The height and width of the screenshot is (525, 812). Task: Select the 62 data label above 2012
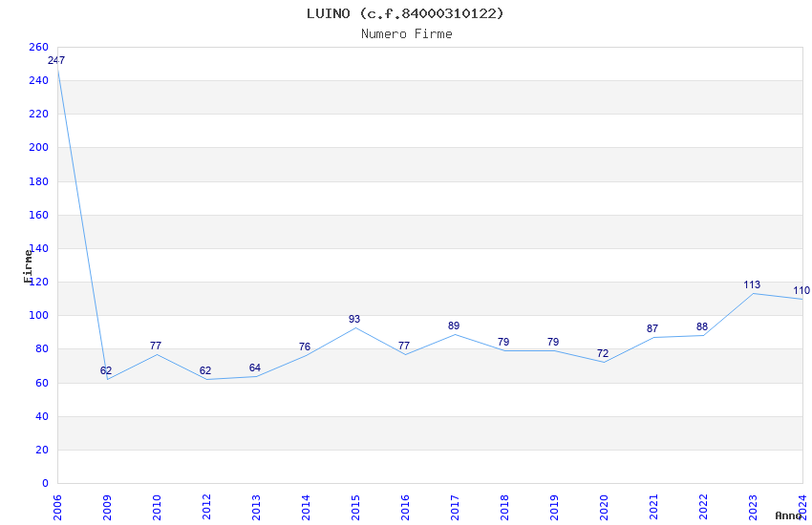[x=205, y=370]
